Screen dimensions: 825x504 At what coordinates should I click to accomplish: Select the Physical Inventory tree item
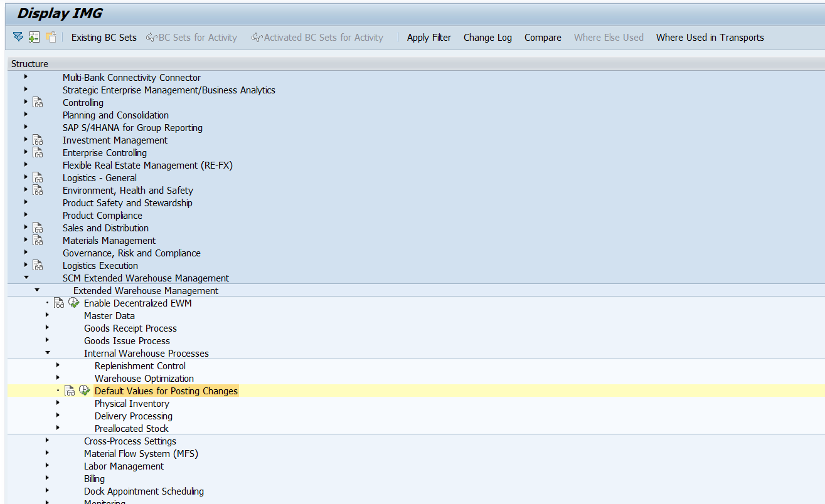pos(132,403)
